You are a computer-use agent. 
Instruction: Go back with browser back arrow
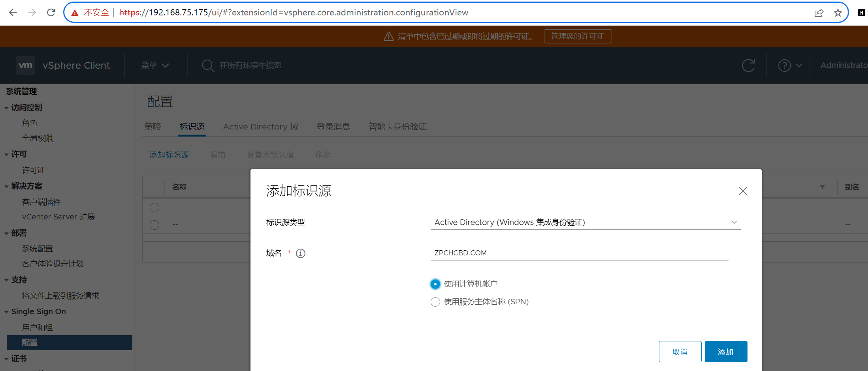click(13, 13)
